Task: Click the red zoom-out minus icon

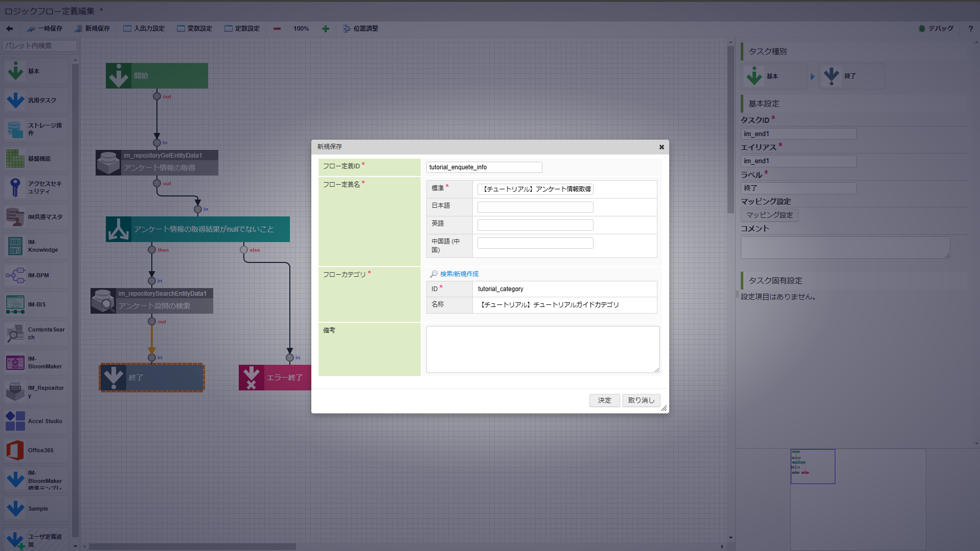Action: [277, 29]
